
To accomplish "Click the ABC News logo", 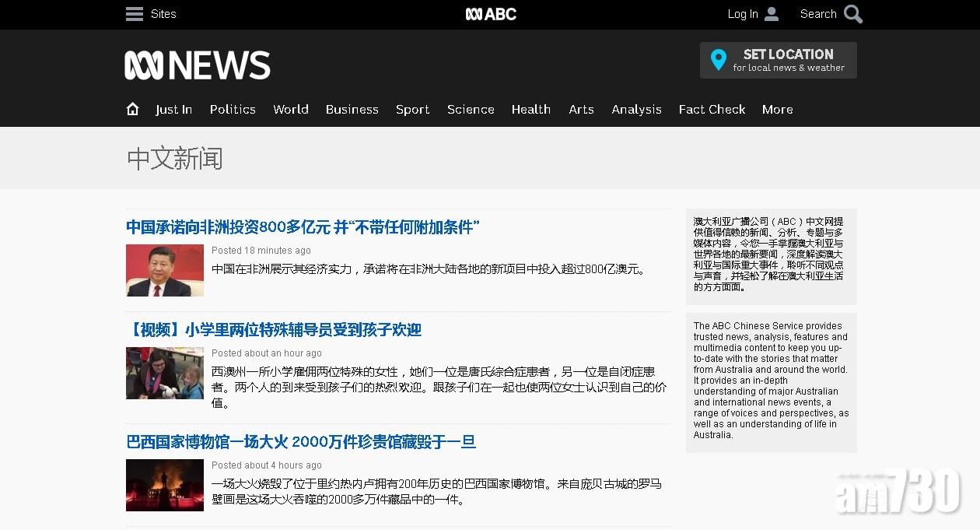I will click(197, 65).
